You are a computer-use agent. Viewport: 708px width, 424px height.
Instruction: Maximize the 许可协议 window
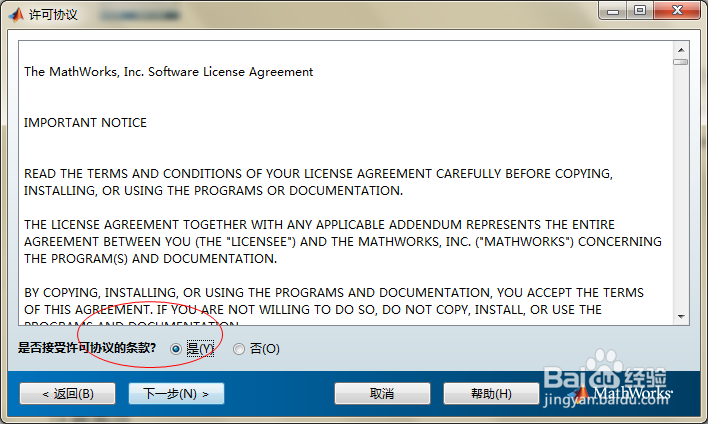coord(639,10)
